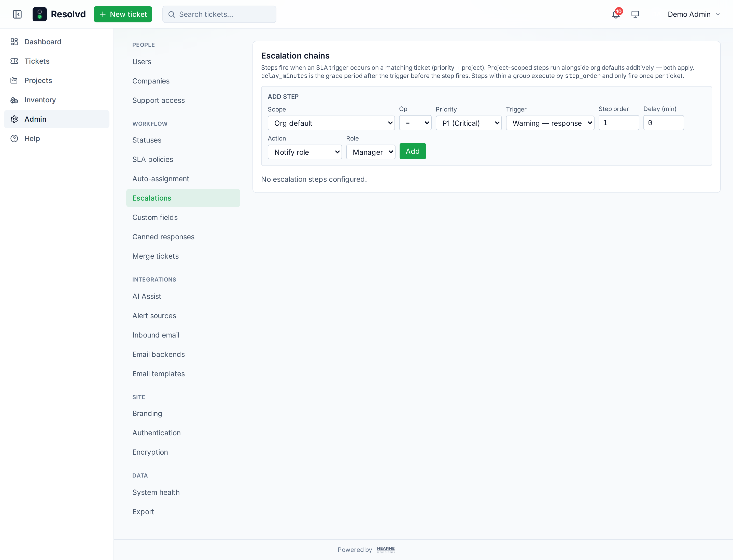This screenshot has width=733, height=560.
Task: Click the Delay (min) input
Action: (663, 123)
